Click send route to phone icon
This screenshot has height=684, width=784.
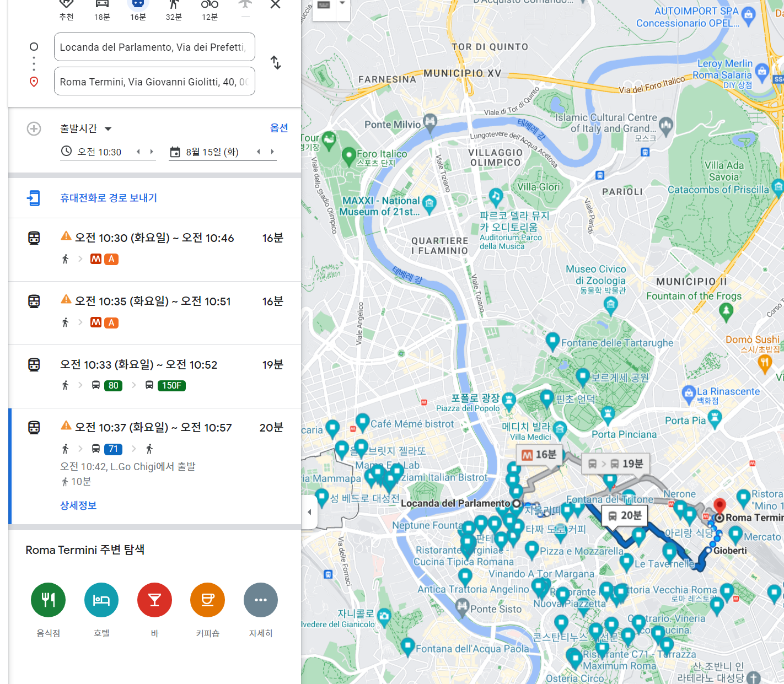coord(34,198)
